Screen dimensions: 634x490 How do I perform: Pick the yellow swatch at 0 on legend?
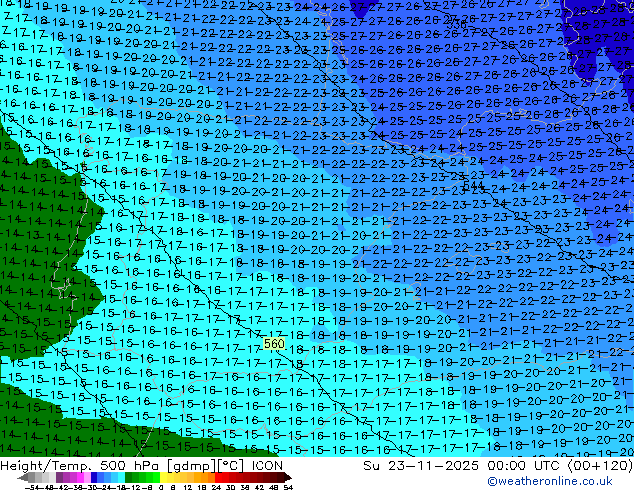pos(163,478)
